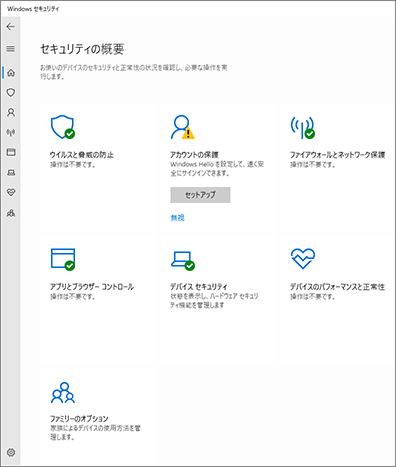
Task: Open virus protection shield sidebar icon
Action: (11, 93)
